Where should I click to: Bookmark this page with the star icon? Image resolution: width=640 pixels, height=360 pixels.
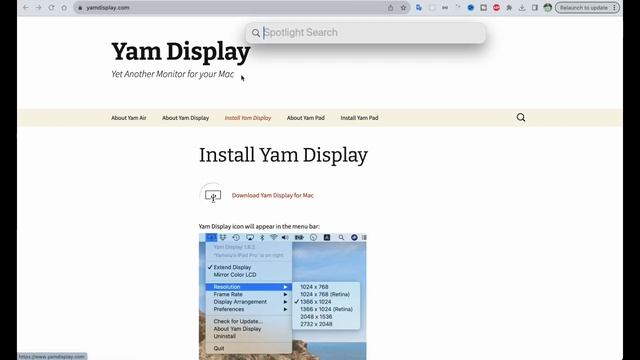pyautogui.click(x=403, y=8)
